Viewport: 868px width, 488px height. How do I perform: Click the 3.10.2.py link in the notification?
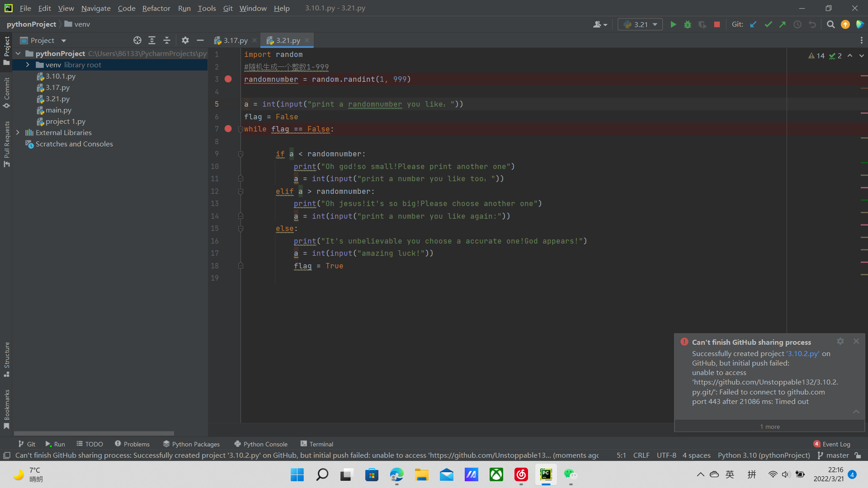(x=802, y=353)
